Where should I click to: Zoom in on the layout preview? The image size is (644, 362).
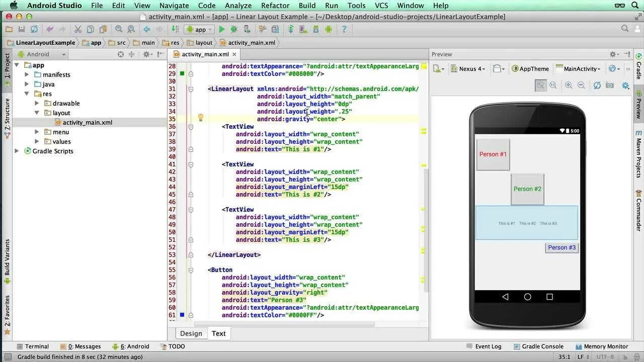(569, 85)
